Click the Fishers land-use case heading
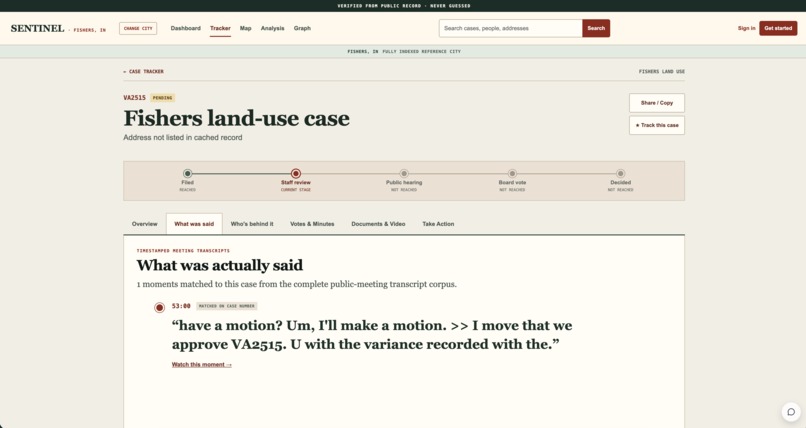This screenshot has width=806, height=428. (236, 118)
